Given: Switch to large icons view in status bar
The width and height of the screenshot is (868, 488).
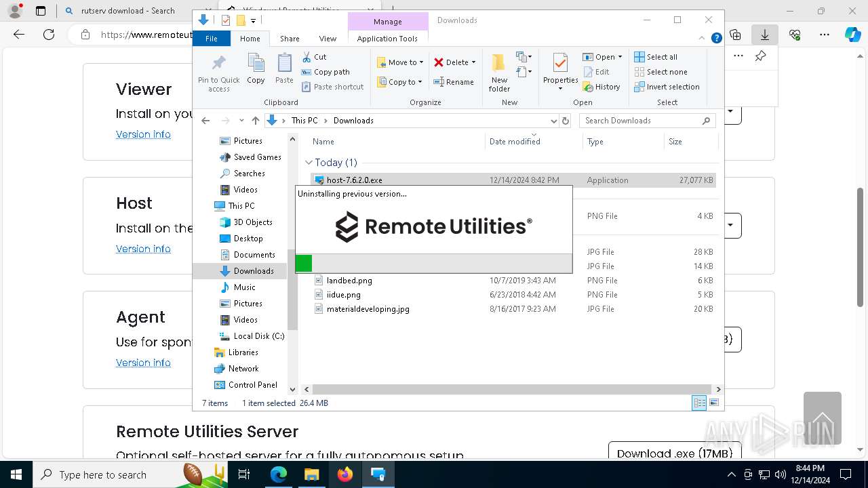Looking at the screenshot, I should click(713, 403).
